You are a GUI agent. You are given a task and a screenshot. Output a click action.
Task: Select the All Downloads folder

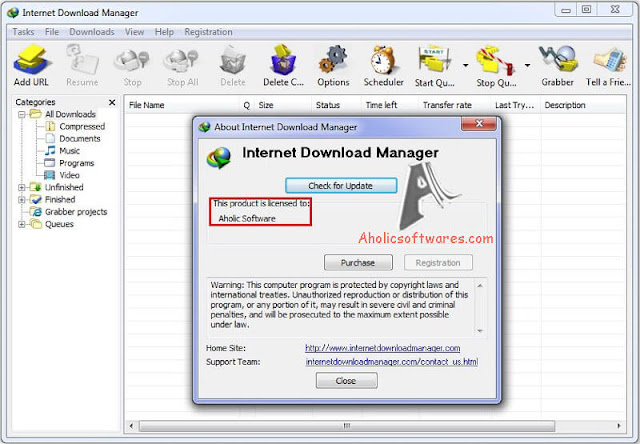point(70,114)
